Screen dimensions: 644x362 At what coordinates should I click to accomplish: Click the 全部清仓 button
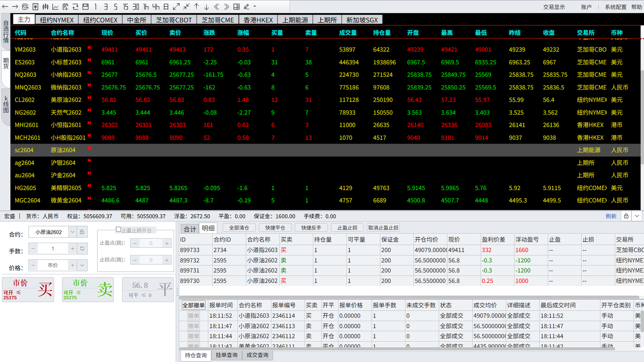tap(239, 228)
